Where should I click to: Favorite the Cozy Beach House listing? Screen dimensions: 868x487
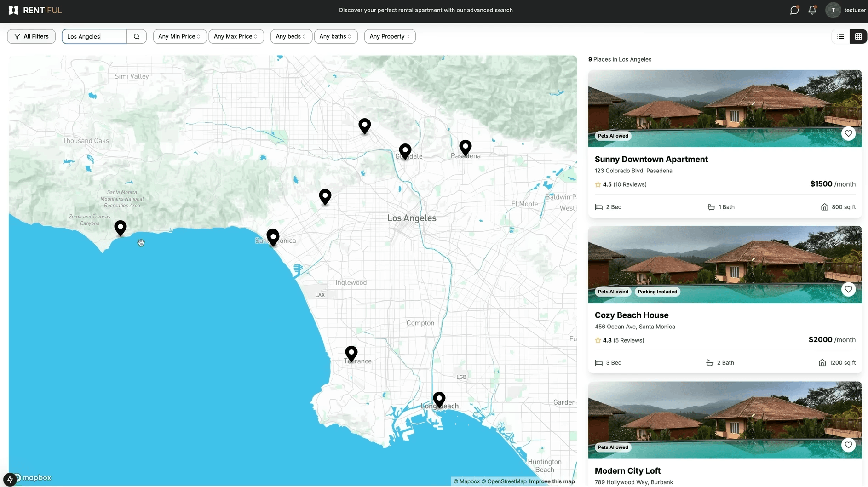coord(848,289)
